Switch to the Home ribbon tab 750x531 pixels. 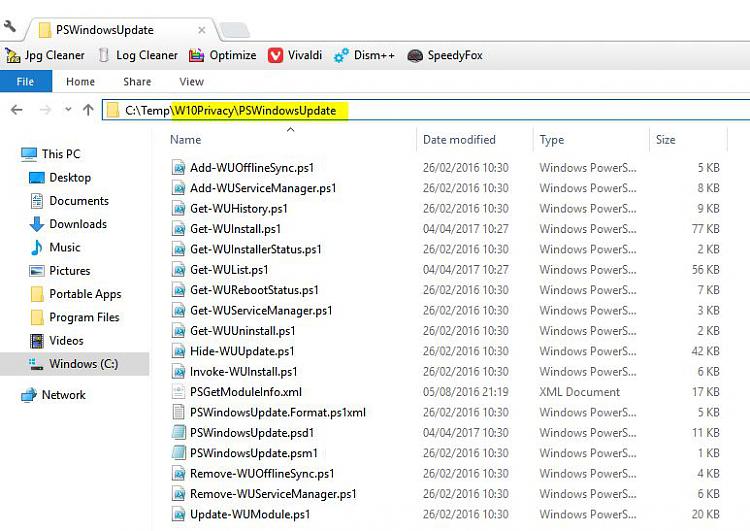(x=80, y=82)
